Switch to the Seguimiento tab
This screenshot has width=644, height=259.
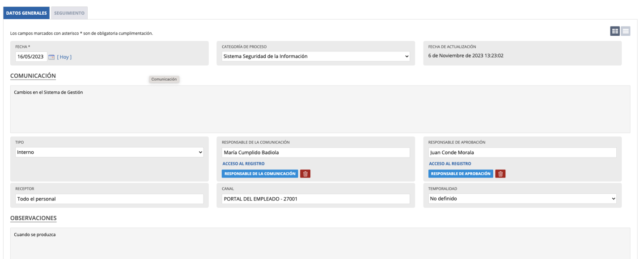(69, 13)
